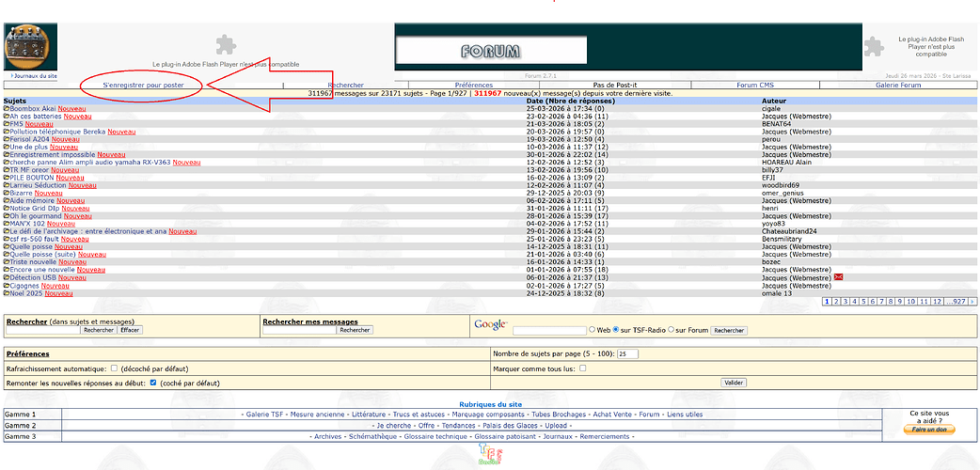
Task: Select the Web radio button
Action: click(x=592, y=329)
